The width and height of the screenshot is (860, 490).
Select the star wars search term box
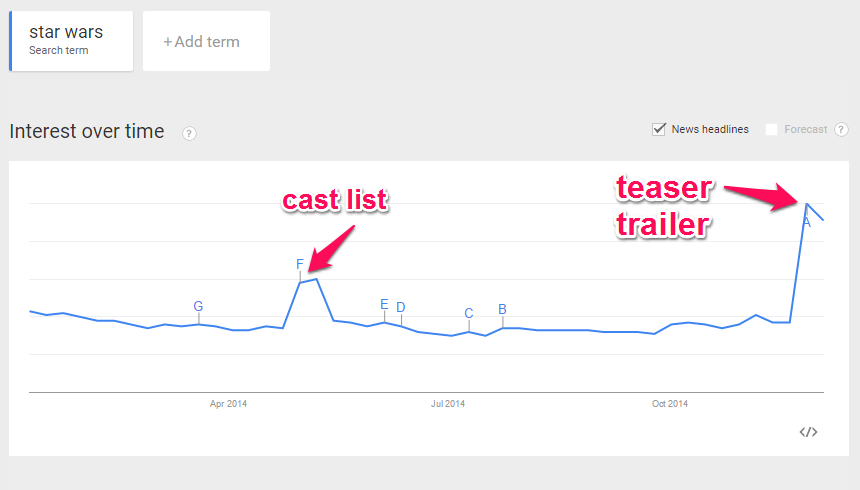[71, 41]
